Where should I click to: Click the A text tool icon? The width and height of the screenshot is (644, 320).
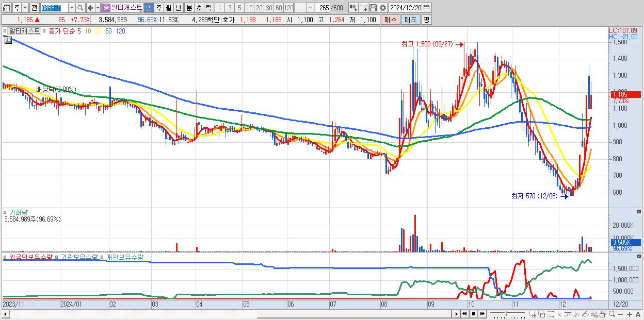638,314
